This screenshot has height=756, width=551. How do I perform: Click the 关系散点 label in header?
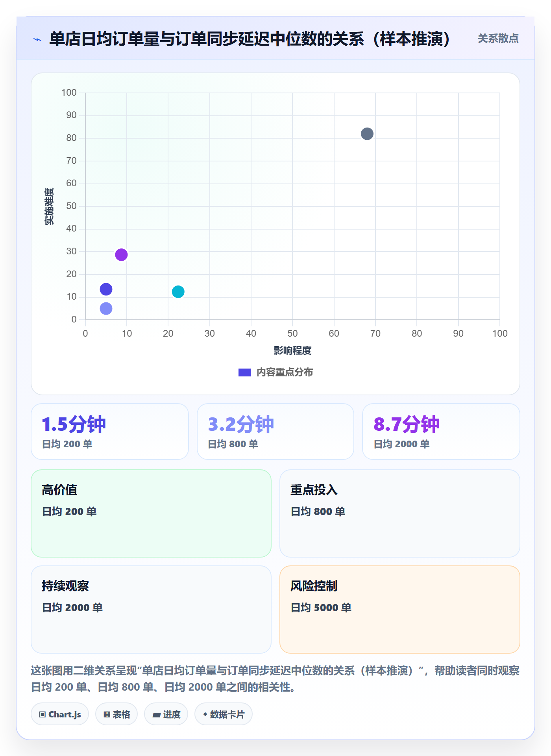pos(498,39)
